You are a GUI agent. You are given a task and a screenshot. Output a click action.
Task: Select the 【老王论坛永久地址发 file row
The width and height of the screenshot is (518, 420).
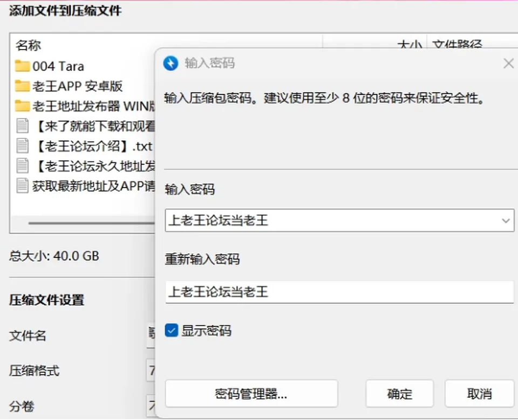tap(85, 166)
